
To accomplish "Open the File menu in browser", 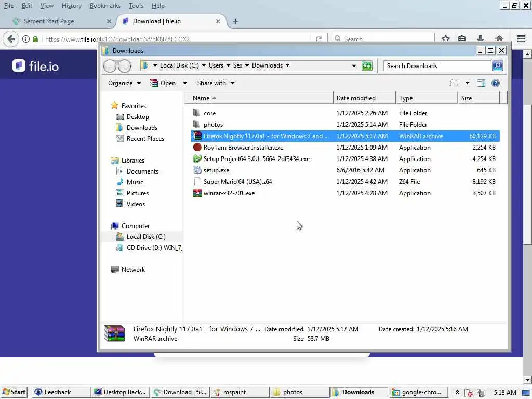I will pyautogui.click(x=9, y=6).
